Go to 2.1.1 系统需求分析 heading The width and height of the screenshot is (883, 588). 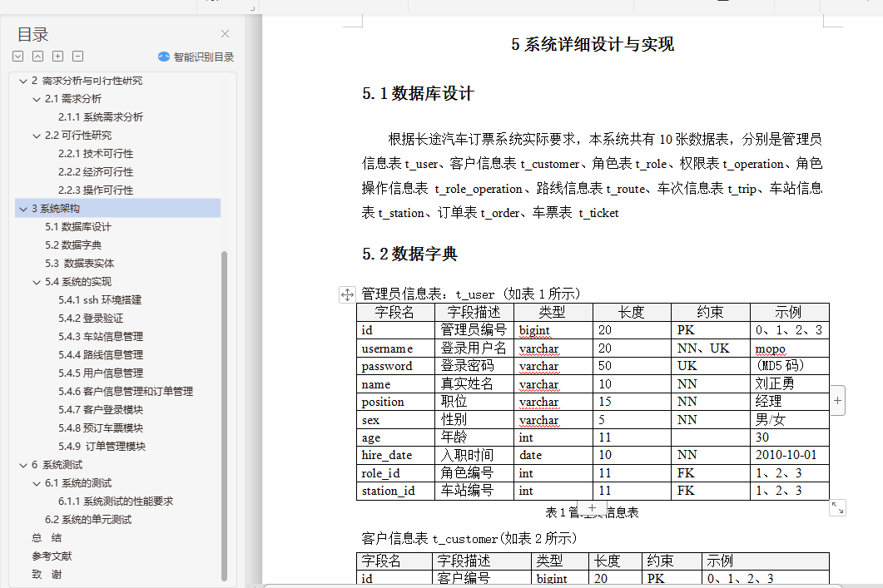100,117
